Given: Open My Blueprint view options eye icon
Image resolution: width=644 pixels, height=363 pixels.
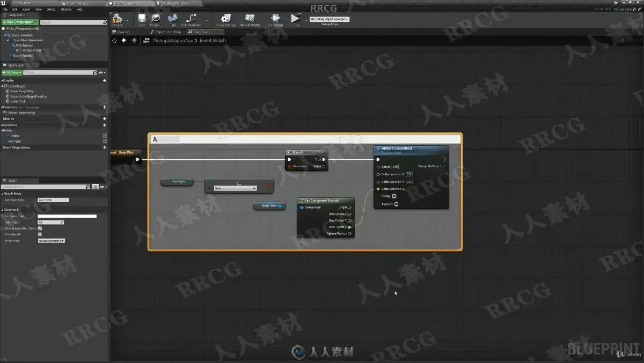Looking at the screenshot, I should (101, 72).
